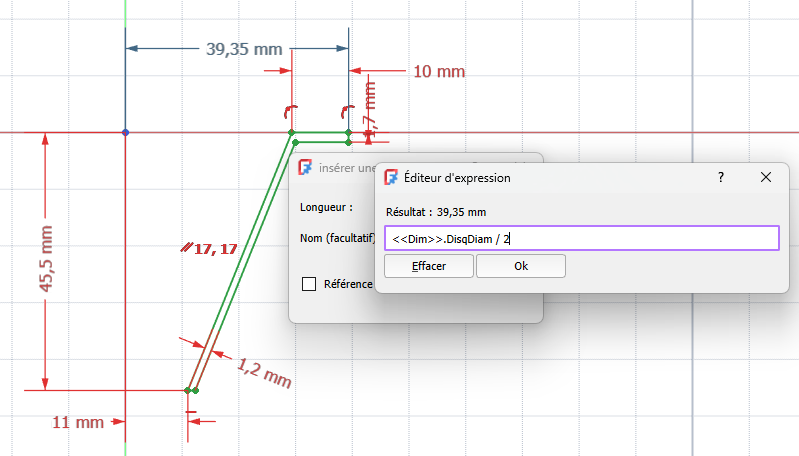Select the 10 mm dimension label
Screen dimensions: 799x456
click(438, 72)
